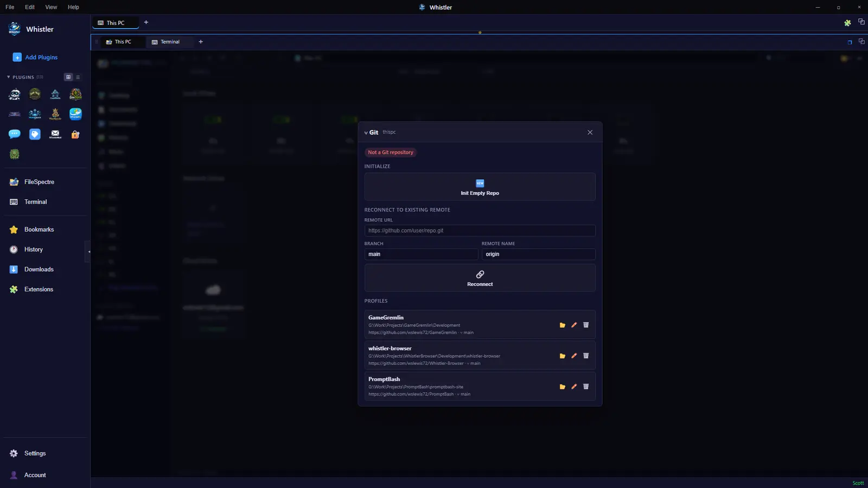
Task: Edit the whistler-browser profile
Action: (x=574, y=356)
